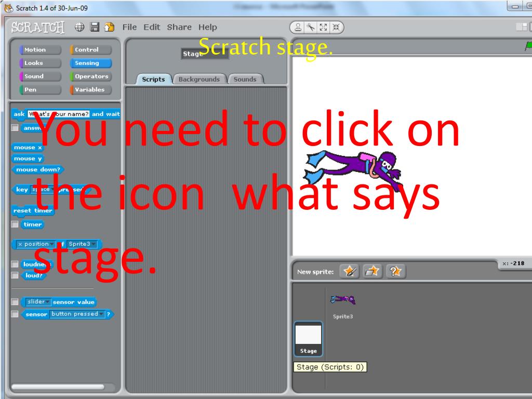Open the File menu
Screen dimensions: 532x399
pyautogui.click(x=129, y=27)
